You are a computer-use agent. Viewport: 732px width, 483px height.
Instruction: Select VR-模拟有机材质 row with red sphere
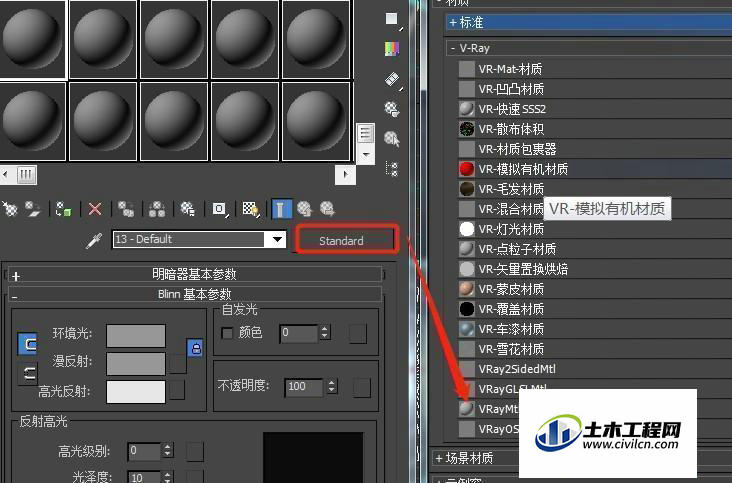[595, 169]
